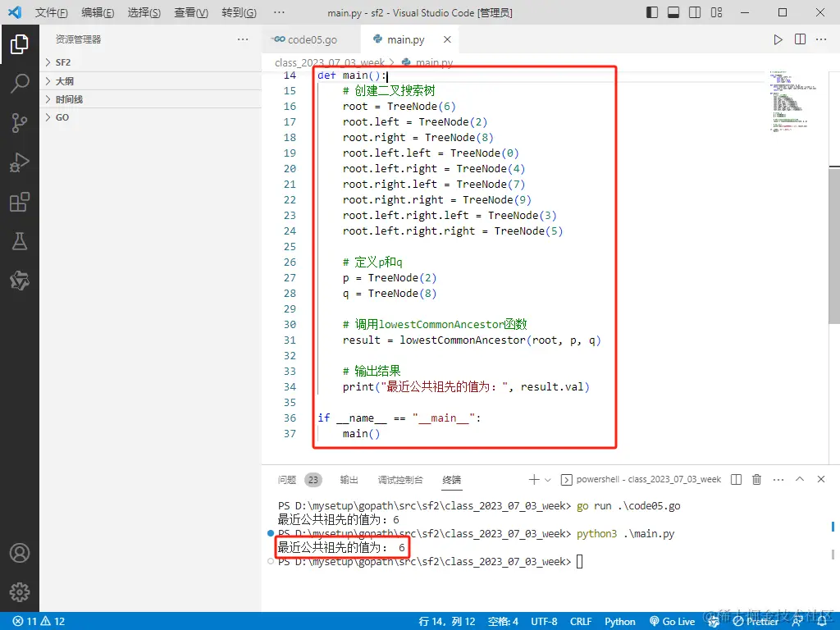Open the overflow menu ellipsis in menu bar

tap(279, 12)
